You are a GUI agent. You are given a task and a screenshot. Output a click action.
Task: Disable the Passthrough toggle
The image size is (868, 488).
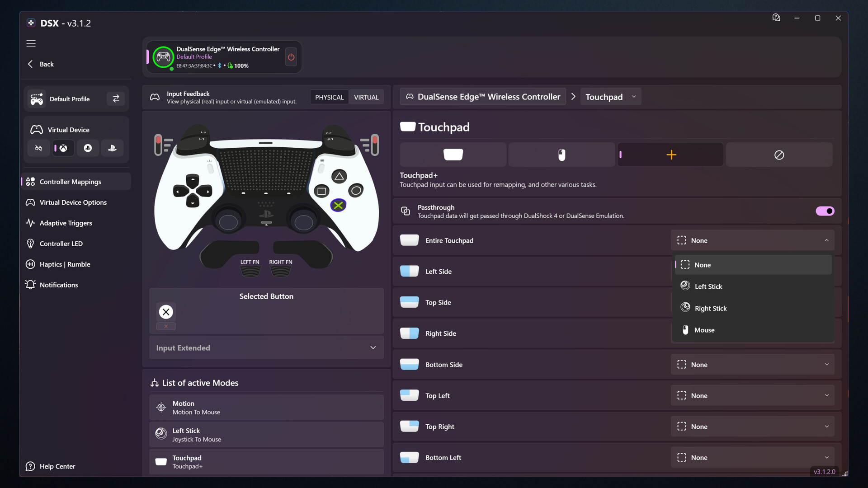pos(825,211)
